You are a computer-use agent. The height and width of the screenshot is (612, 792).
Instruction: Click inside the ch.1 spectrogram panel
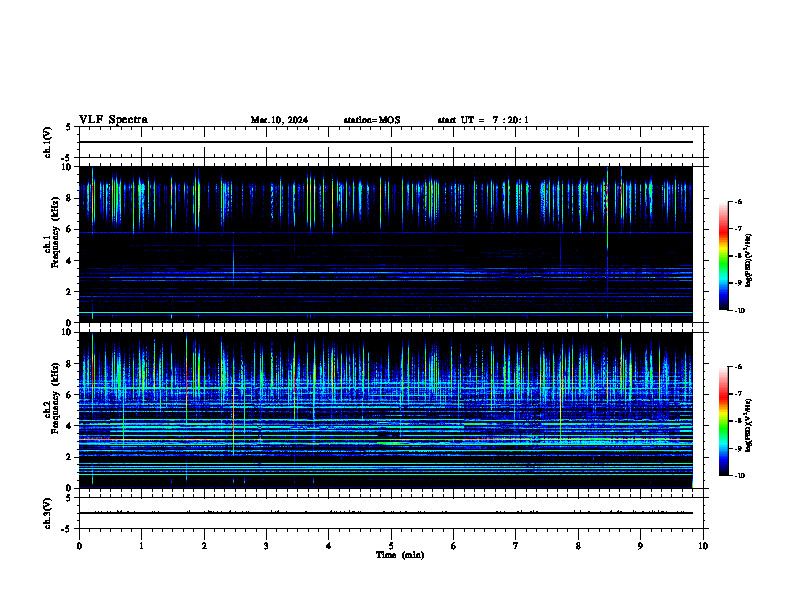[385, 244]
